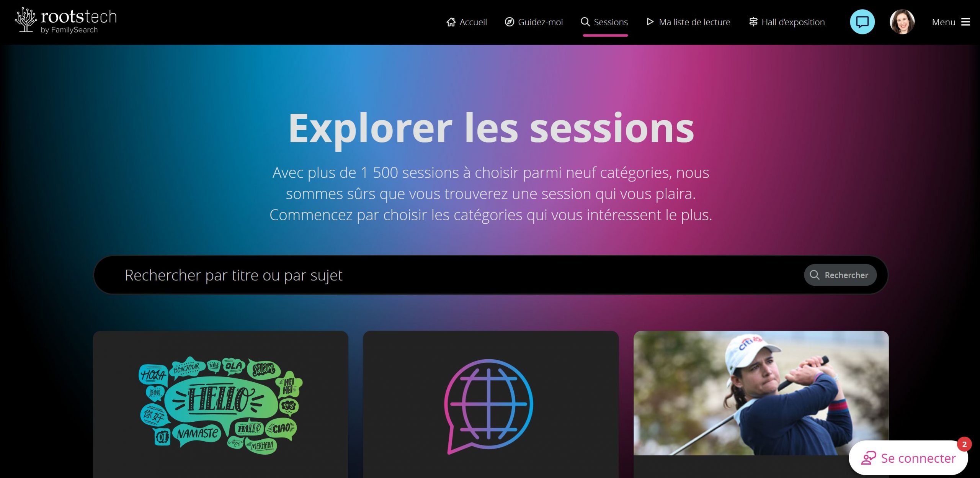Click the play icon for Ma liste de lecture
980x478 pixels.
(x=650, y=22)
